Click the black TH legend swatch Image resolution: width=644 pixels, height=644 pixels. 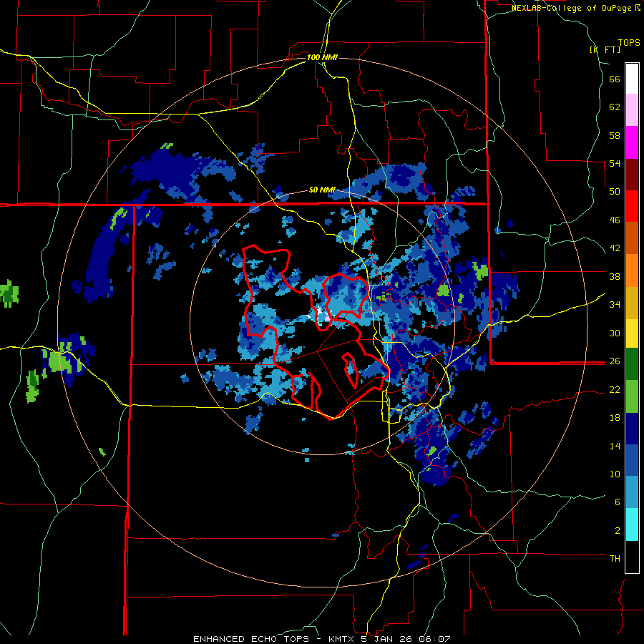[632, 557]
